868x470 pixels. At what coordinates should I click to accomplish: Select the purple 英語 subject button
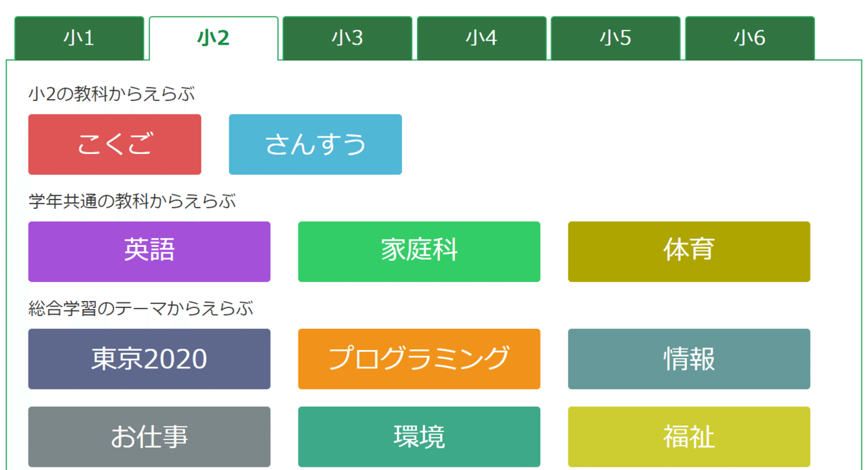[149, 251]
